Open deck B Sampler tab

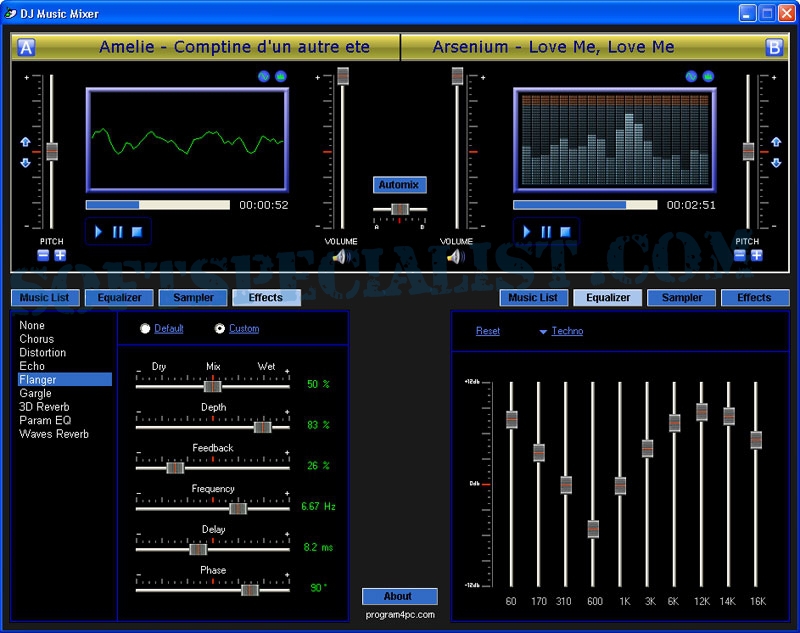(x=682, y=297)
